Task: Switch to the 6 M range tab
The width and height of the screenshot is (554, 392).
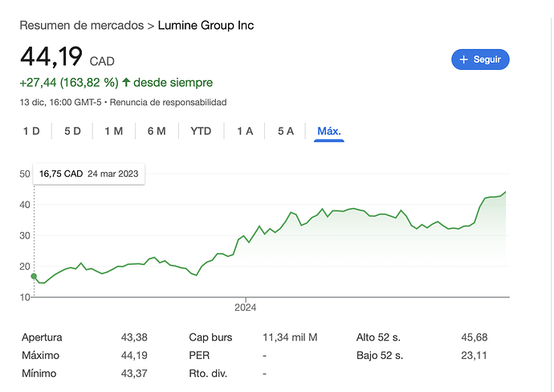Action: [157, 131]
